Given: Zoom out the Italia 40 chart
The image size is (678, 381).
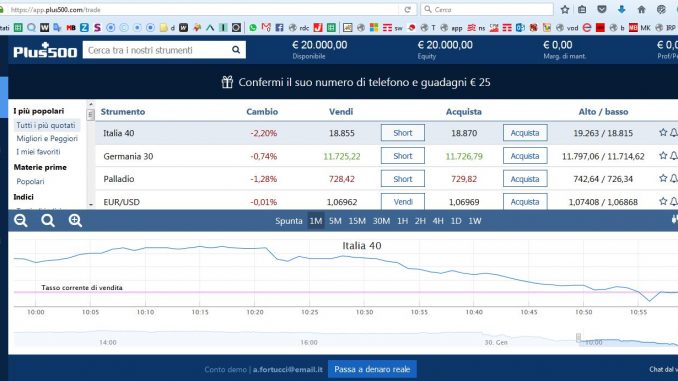Looking at the screenshot, I should [x=20, y=221].
